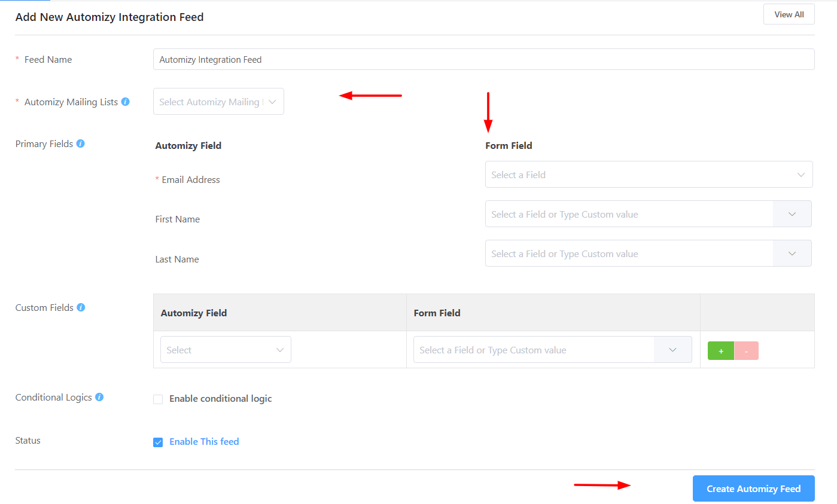The height and width of the screenshot is (504, 837).
Task: Click the View All button
Action: (789, 14)
